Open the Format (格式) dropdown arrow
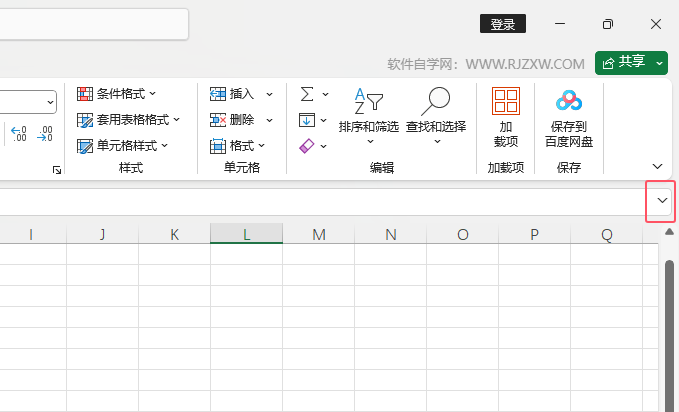Image resolution: width=679 pixels, height=412 pixels. pyautogui.click(x=262, y=146)
